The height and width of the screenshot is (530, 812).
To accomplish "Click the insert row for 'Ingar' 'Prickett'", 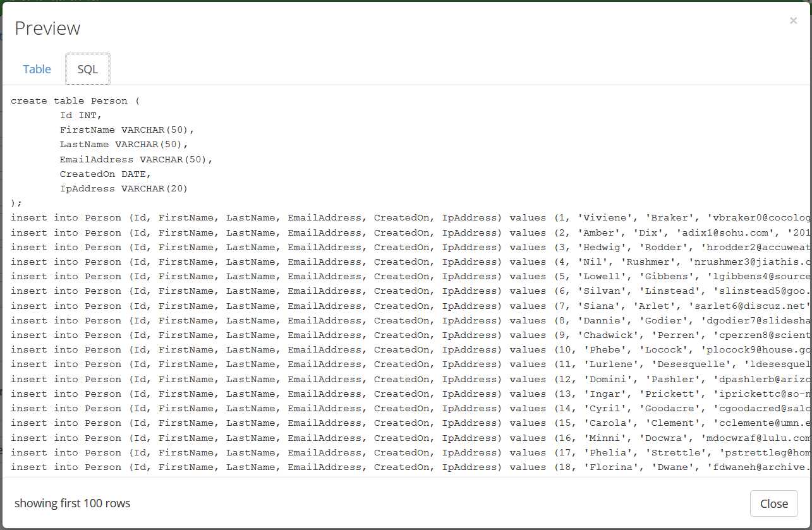I will point(411,394).
